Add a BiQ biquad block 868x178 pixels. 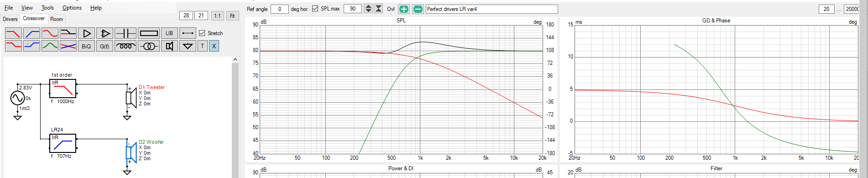tap(86, 46)
